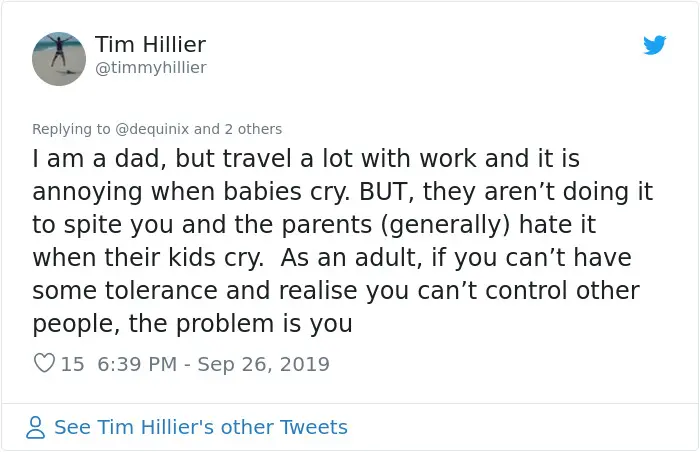Click the Tim Hillier display name
This screenshot has height=452, width=700.
click(x=152, y=44)
